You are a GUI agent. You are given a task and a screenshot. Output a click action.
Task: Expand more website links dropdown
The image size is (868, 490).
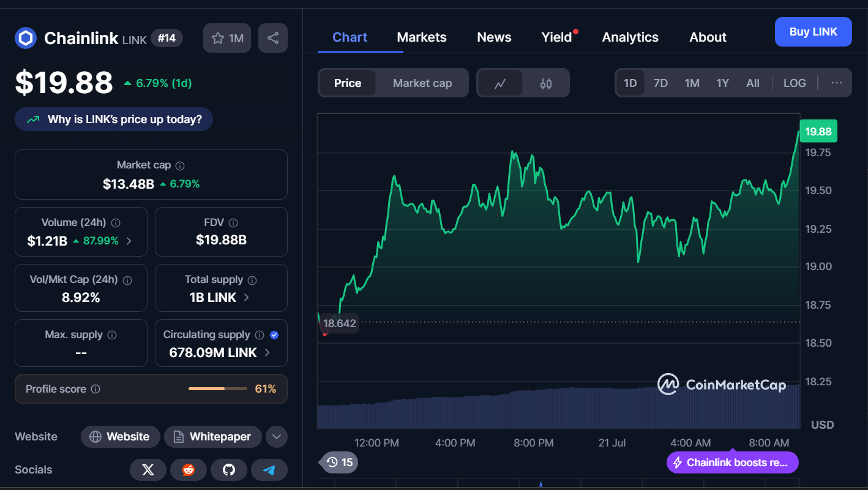point(277,437)
